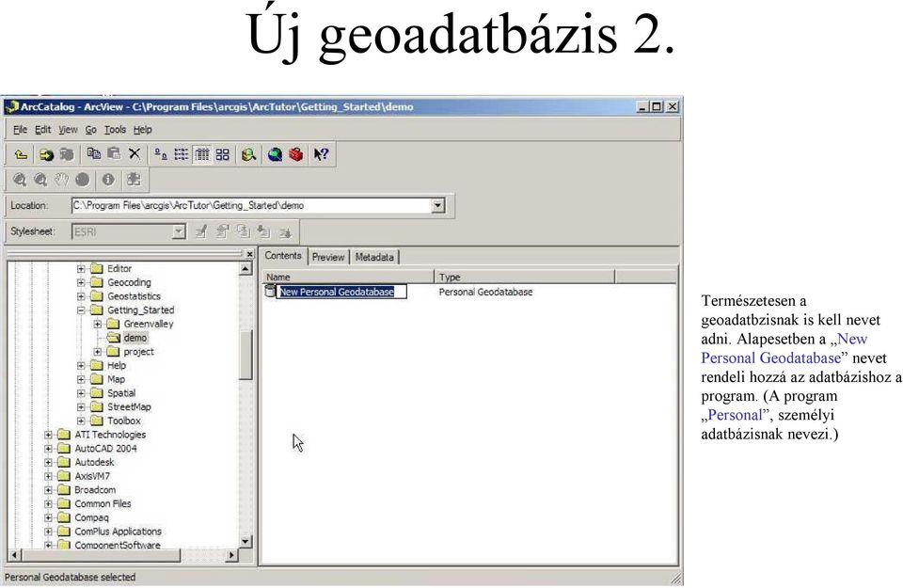Image resolution: width=903 pixels, height=588 pixels.
Task: Expand the project folder node
Action: pos(97,352)
